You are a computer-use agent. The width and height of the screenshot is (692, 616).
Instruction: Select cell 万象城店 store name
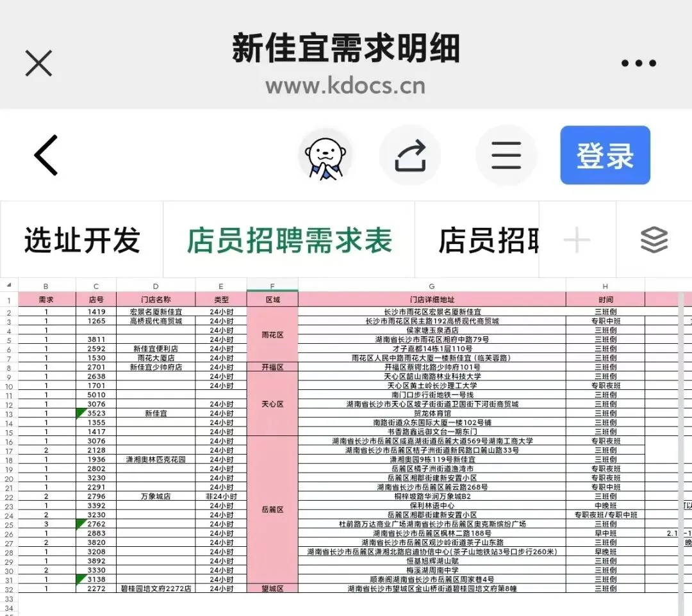pos(156,496)
